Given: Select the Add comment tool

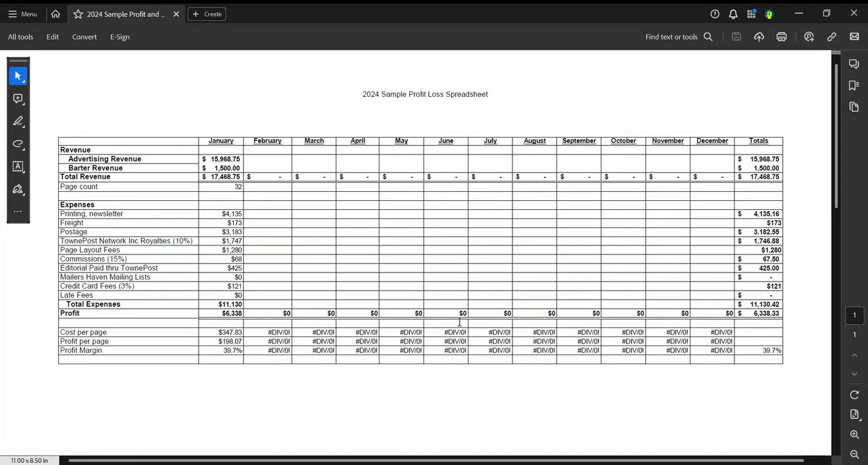Looking at the screenshot, I should click(18, 99).
